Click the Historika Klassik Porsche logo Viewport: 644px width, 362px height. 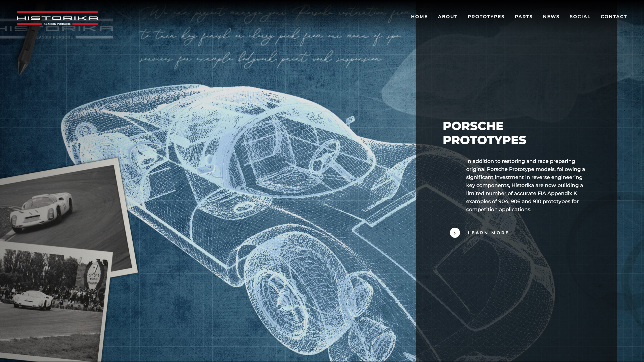(57, 18)
